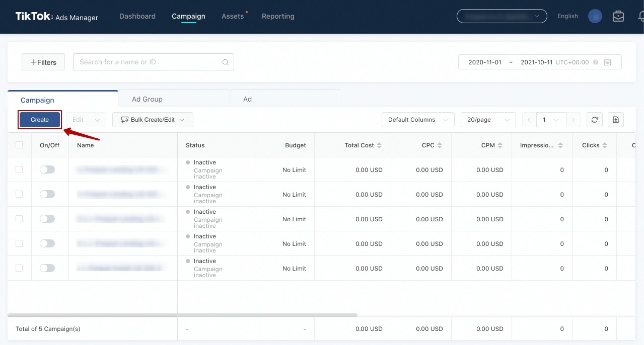Sort by CPC column arrows
644x345 pixels.
click(x=440, y=145)
